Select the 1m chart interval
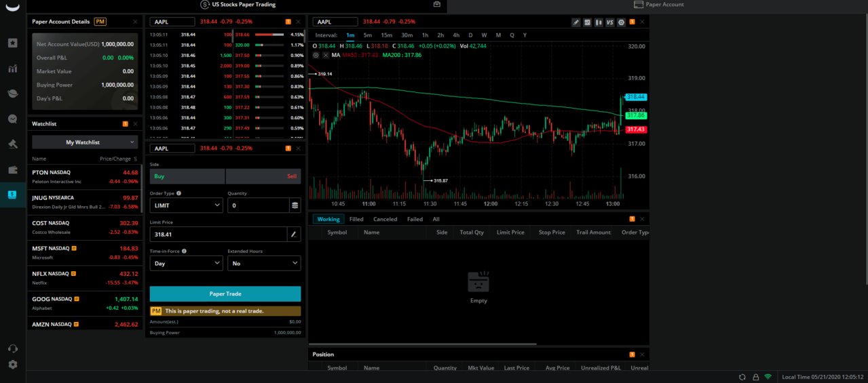The width and height of the screenshot is (868, 383). [350, 35]
